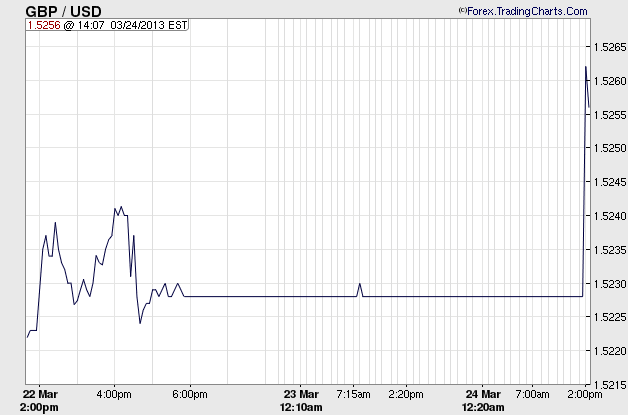Click the 1.5220 price axis label
The image size is (628, 415).
tap(610, 351)
